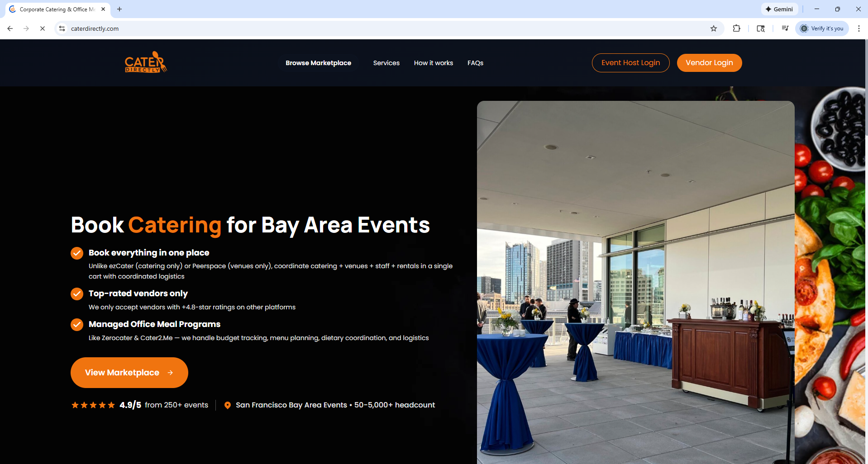Click the Vendor Login button

pos(709,63)
